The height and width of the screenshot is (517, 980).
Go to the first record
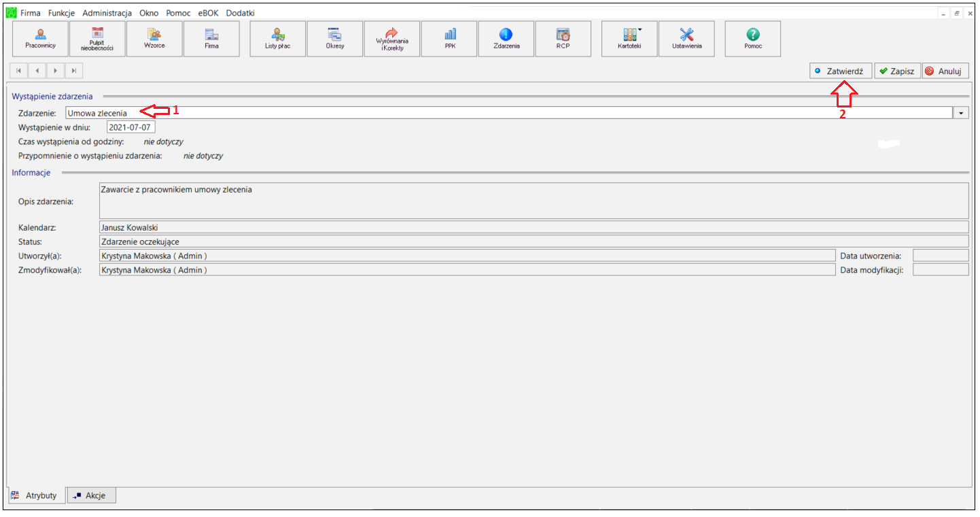pyautogui.click(x=18, y=71)
